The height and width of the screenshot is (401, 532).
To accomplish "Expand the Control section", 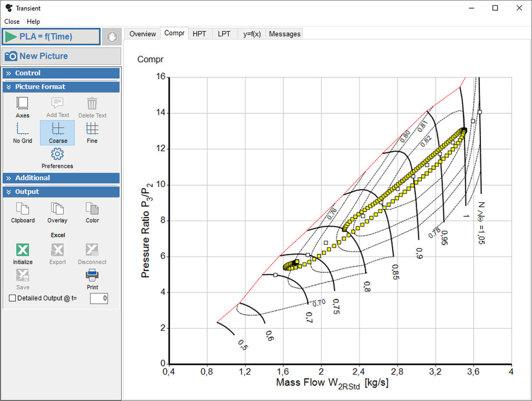I will [61, 73].
